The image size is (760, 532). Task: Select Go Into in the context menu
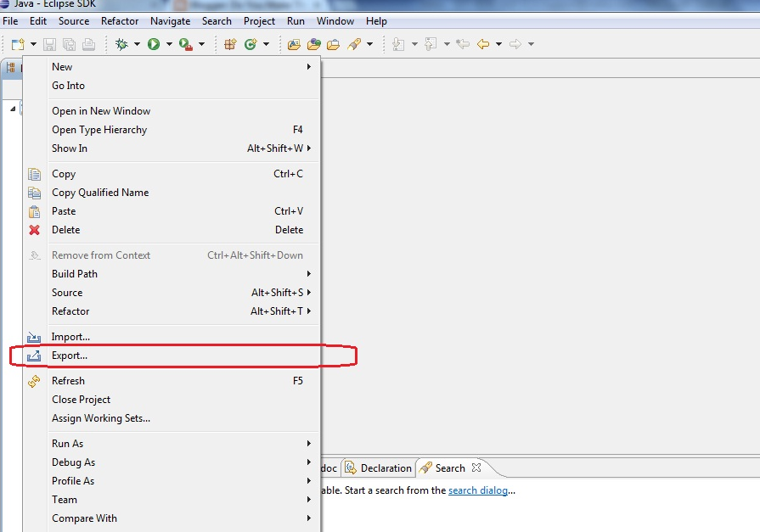point(171,86)
